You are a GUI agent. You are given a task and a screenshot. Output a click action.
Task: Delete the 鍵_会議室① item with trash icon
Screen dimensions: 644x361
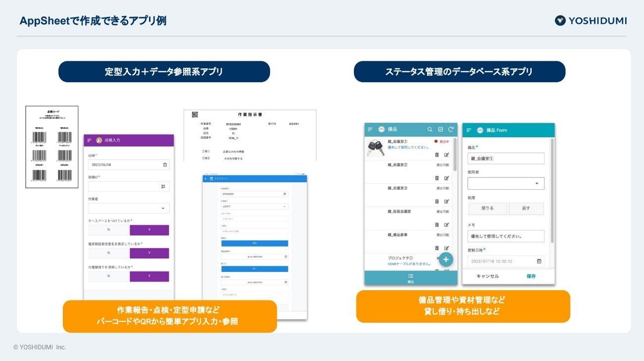[x=437, y=155]
